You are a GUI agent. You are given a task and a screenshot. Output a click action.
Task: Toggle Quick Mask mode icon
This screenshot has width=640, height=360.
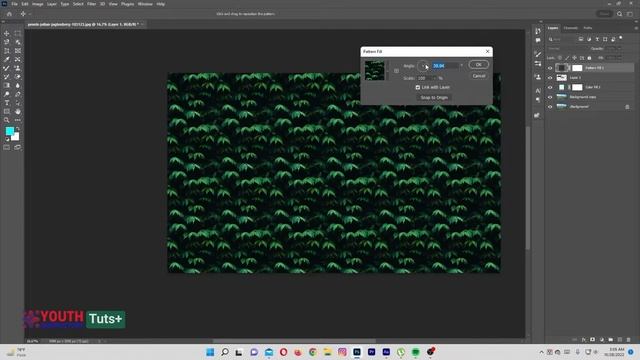[7, 147]
